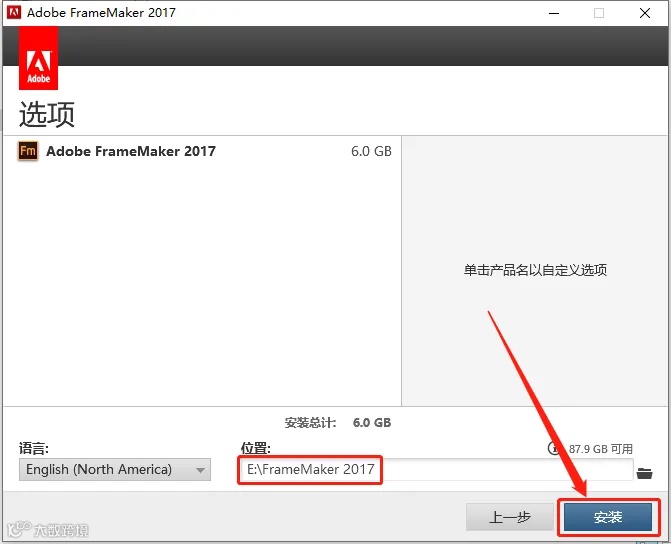Click the 6.0 GB size beside product name
Image resolution: width=671 pixels, height=544 pixels.
pyautogui.click(x=371, y=151)
